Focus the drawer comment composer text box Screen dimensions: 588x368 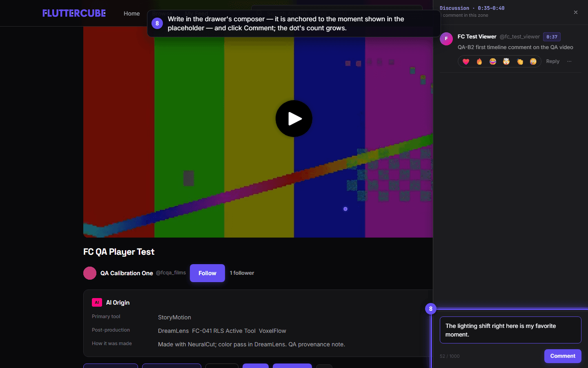(x=510, y=330)
